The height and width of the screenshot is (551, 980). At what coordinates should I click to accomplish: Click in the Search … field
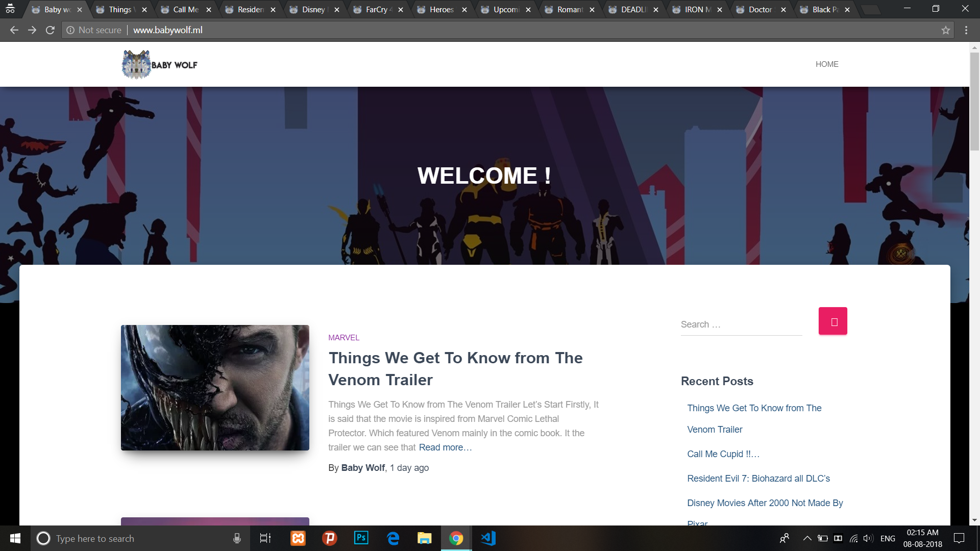click(742, 324)
